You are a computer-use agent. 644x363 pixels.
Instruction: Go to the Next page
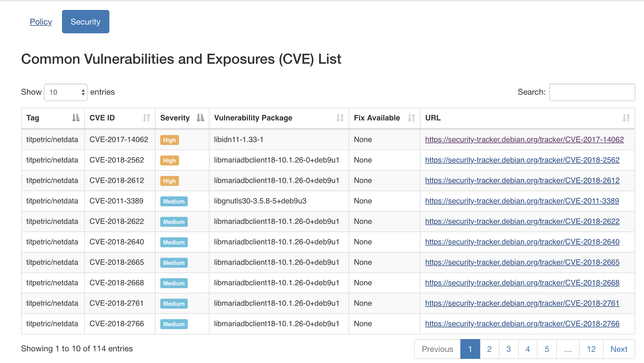pos(619,349)
